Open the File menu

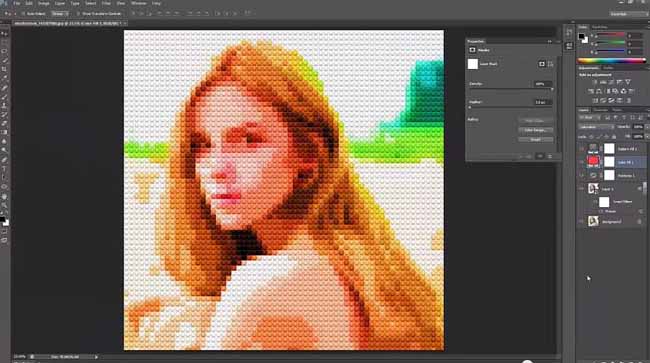(x=17, y=3)
